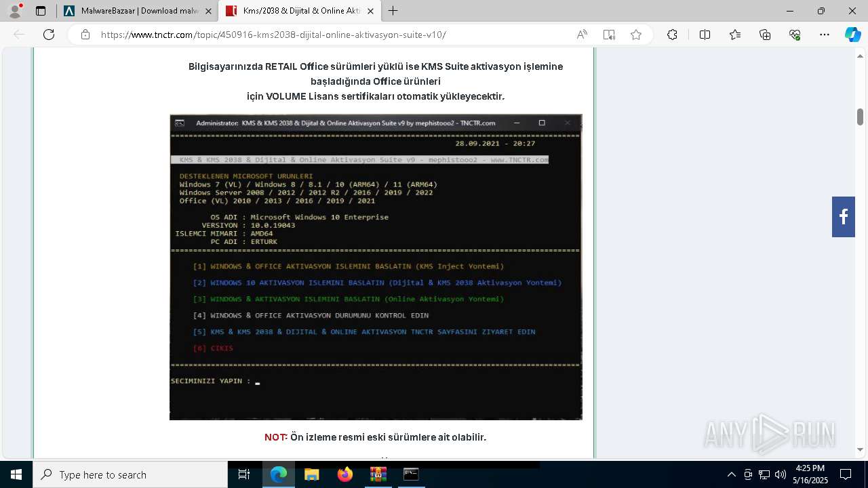
Task: View site information lock icon
Action: (x=85, y=35)
